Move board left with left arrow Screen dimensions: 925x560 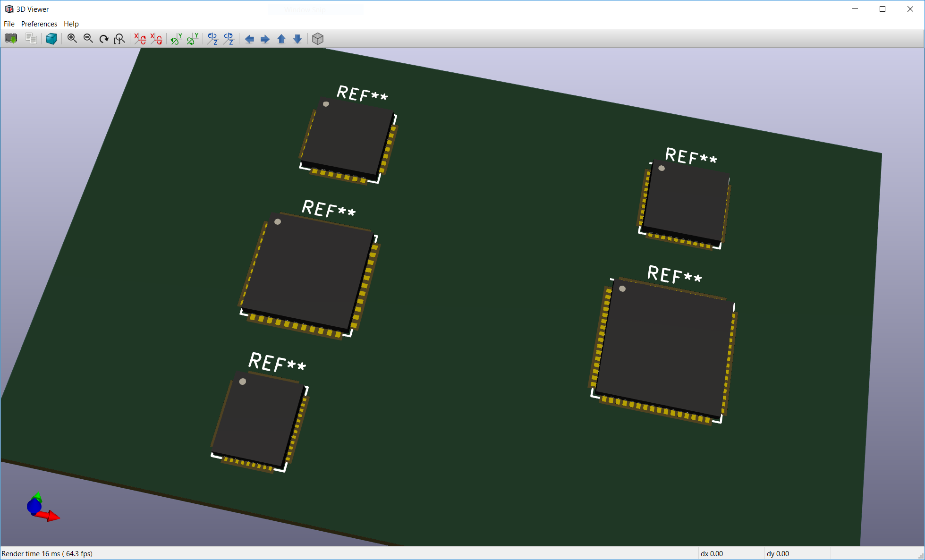point(249,39)
